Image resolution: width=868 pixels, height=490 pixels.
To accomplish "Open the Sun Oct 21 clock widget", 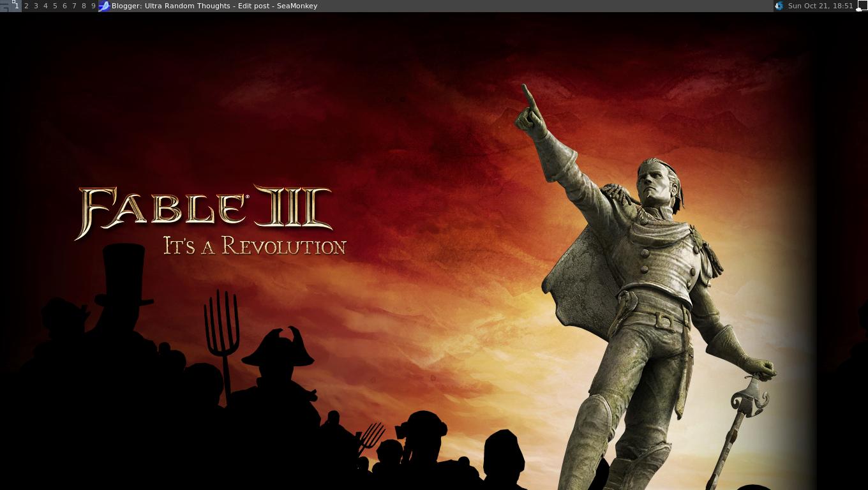I will point(820,6).
